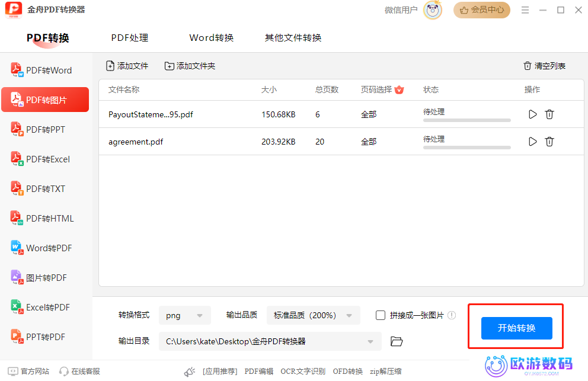
Task: Click the 金舟PDF转换器 app logo
Action: 14,9
